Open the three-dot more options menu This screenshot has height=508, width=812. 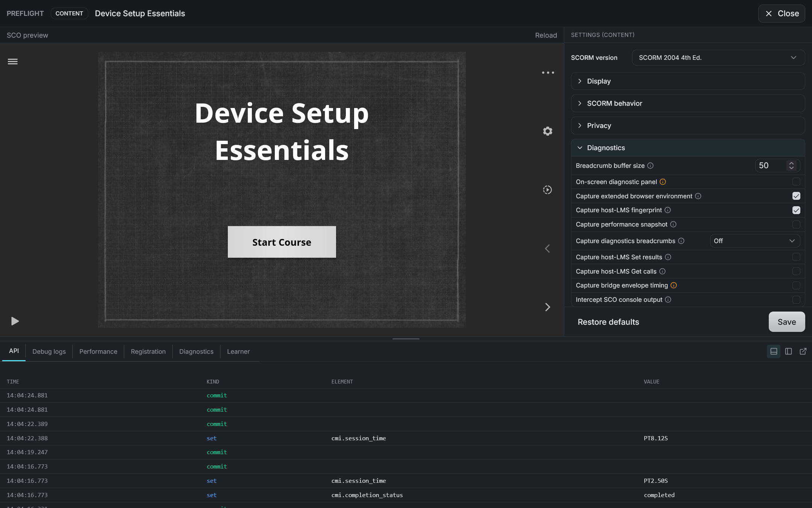click(x=548, y=73)
